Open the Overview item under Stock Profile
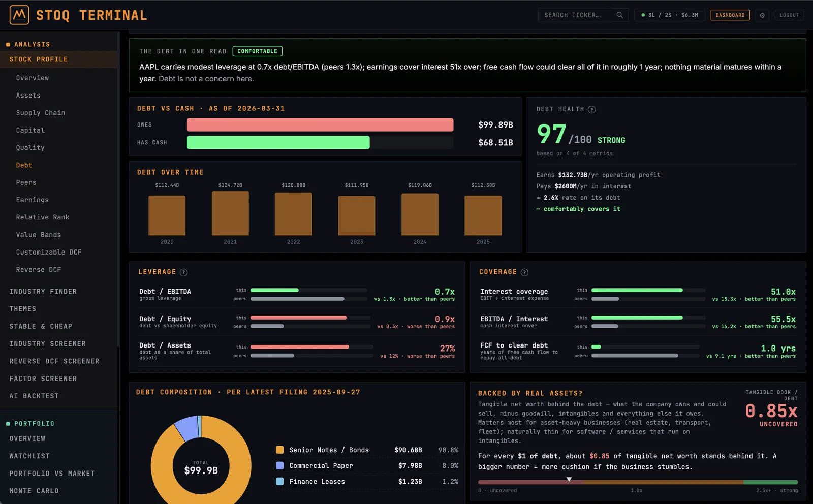 (33, 78)
